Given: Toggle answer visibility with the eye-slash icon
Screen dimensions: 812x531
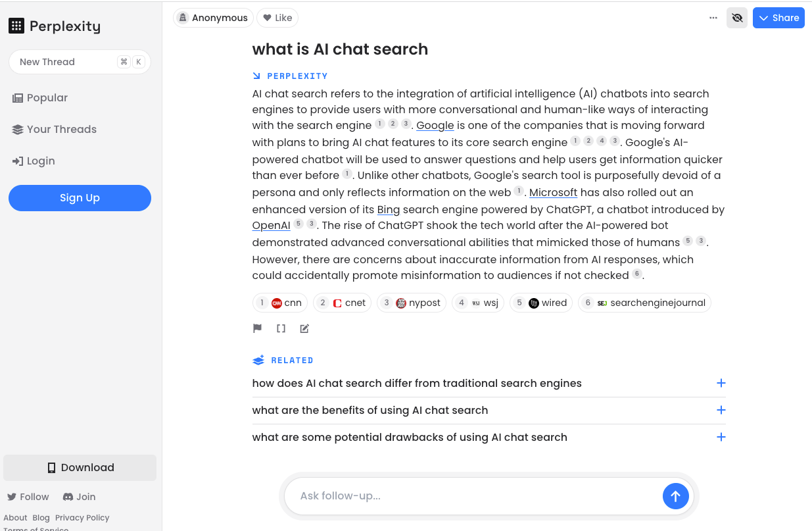Looking at the screenshot, I should [x=737, y=18].
